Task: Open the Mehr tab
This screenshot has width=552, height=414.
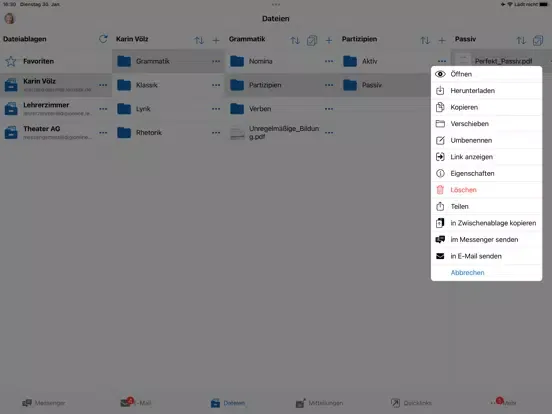Action: pos(504,402)
